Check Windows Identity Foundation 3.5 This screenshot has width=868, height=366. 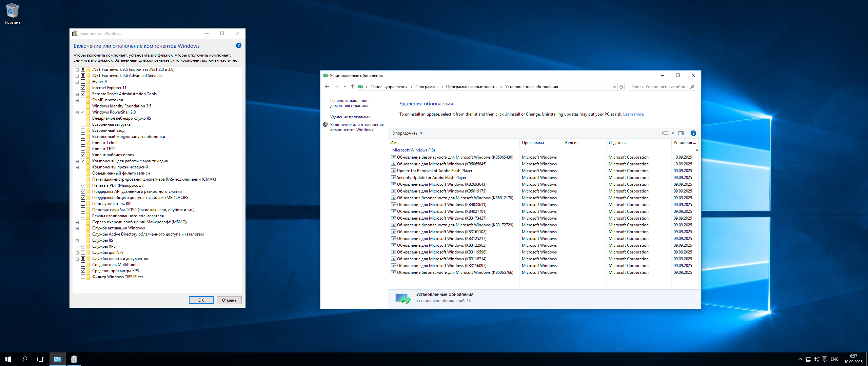coord(83,106)
